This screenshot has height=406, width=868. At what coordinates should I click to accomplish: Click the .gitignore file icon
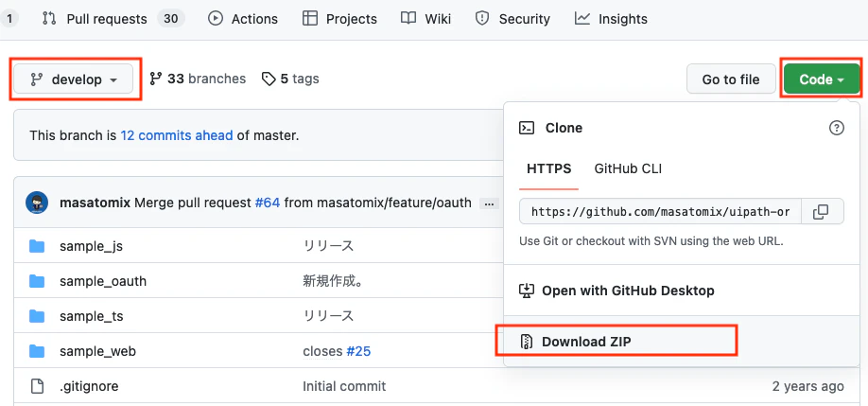(37, 386)
